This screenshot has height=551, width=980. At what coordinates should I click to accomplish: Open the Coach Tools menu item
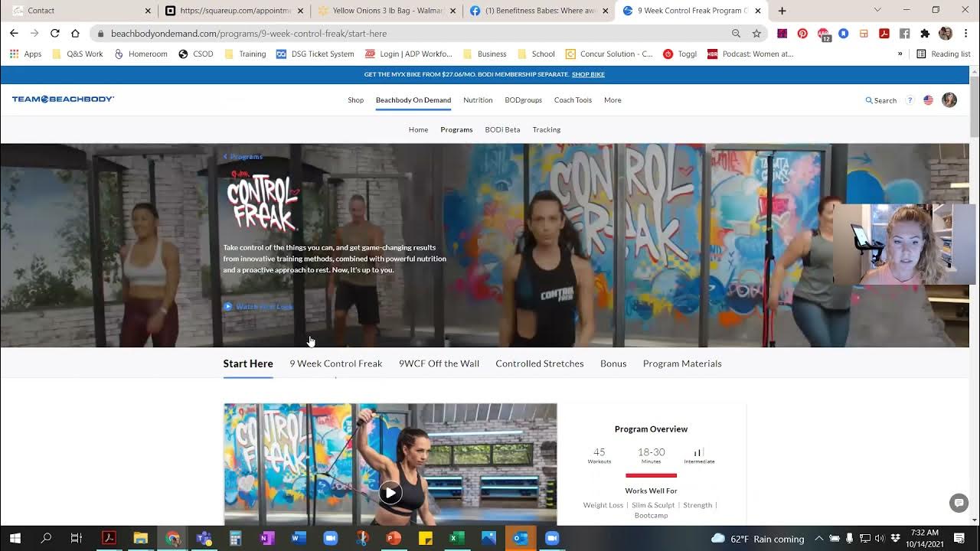click(x=573, y=100)
